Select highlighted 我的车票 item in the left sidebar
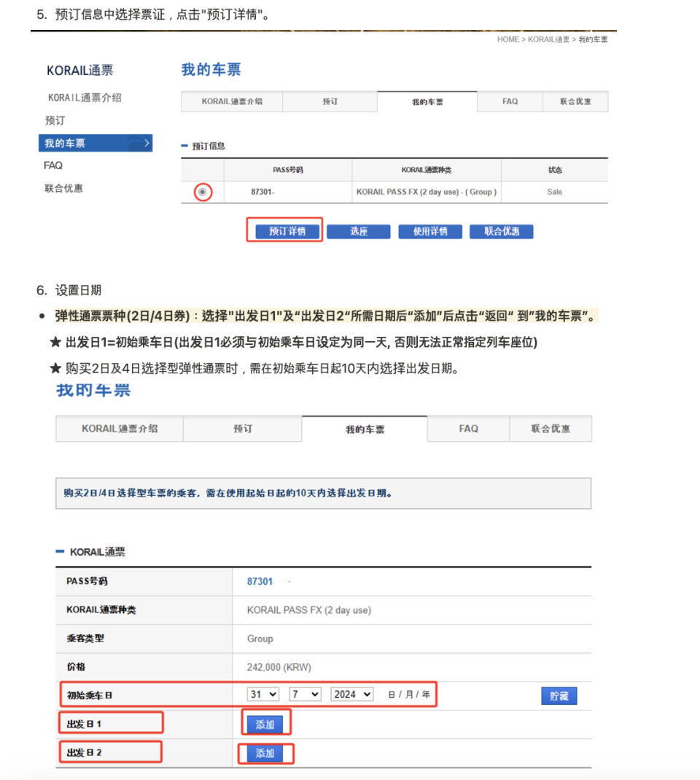 click(96, 144)
